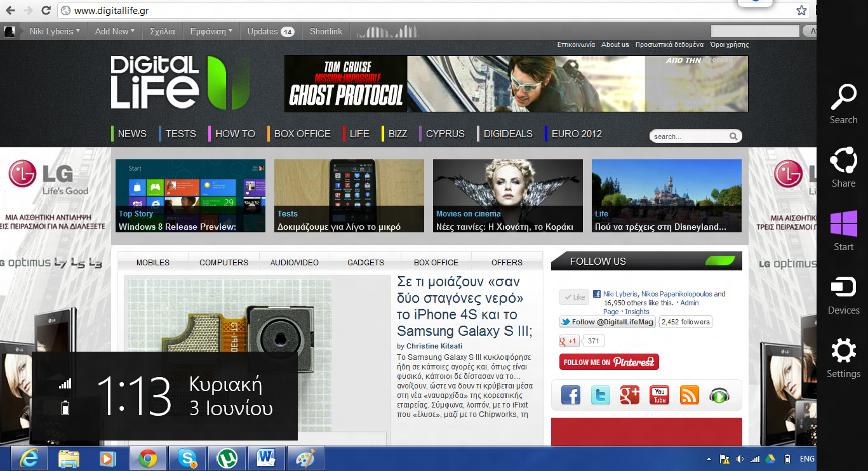
Task: Expand the Niki Lyberis admin menu
Action: pos(55,31)
